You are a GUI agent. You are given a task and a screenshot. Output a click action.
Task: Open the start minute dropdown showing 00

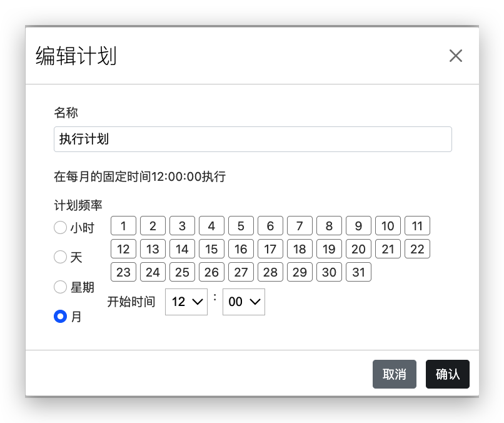[244, 302]
